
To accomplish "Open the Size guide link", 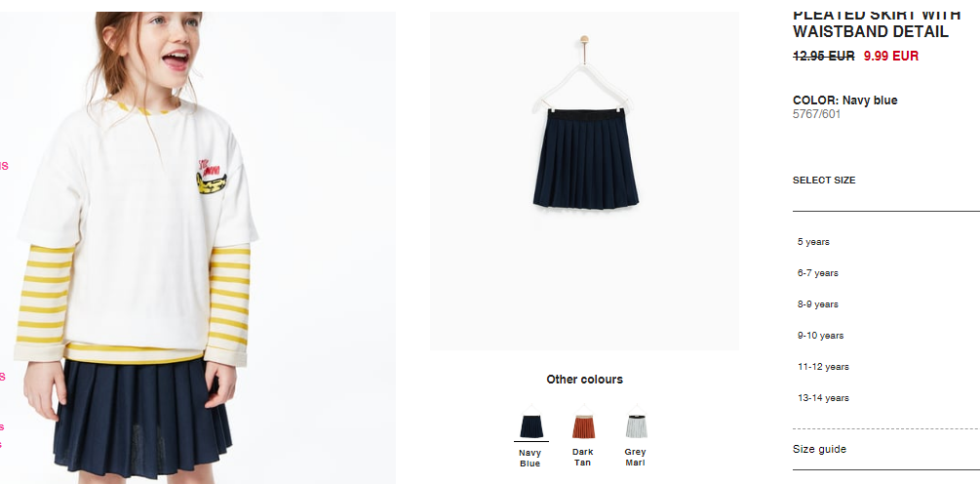I will [x=819, y=449].
